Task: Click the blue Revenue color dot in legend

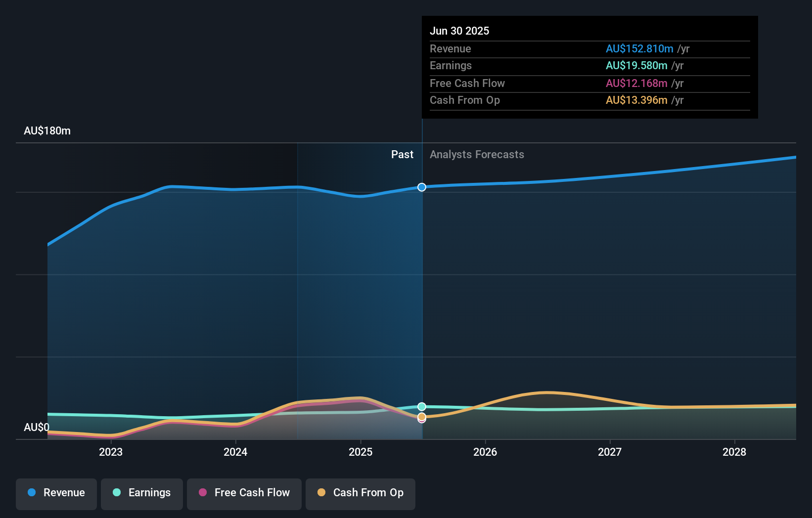Action: [31, 493]
